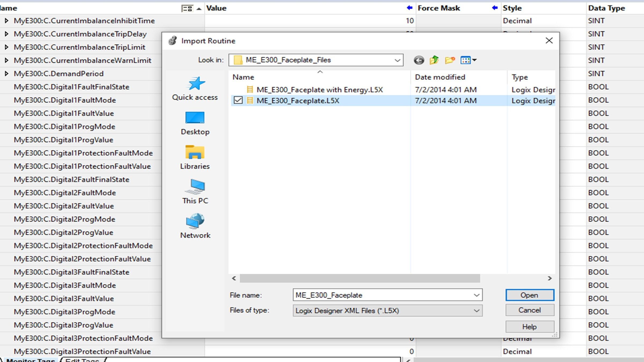Sort files by Name column header
Image resolution: width=644 pixels, height=362 pixels.
[319, 77]
